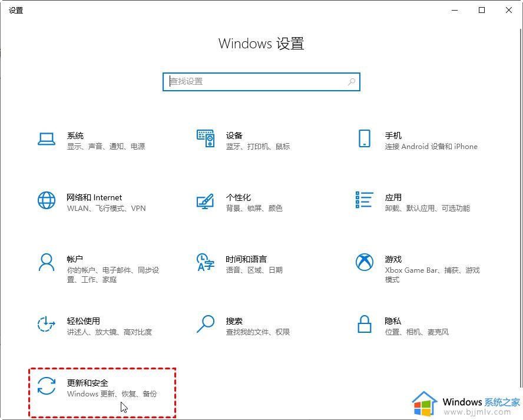Click the dashed clock icon for 轻松使用
The width and height of the screenshot is (523, 420).
[46, 324]
